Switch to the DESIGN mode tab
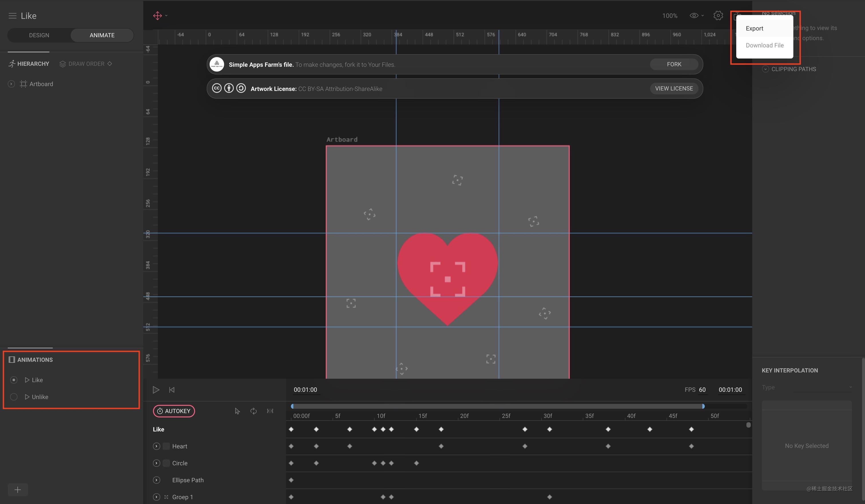This screenshot has width=865, height=504. point(39,35)
